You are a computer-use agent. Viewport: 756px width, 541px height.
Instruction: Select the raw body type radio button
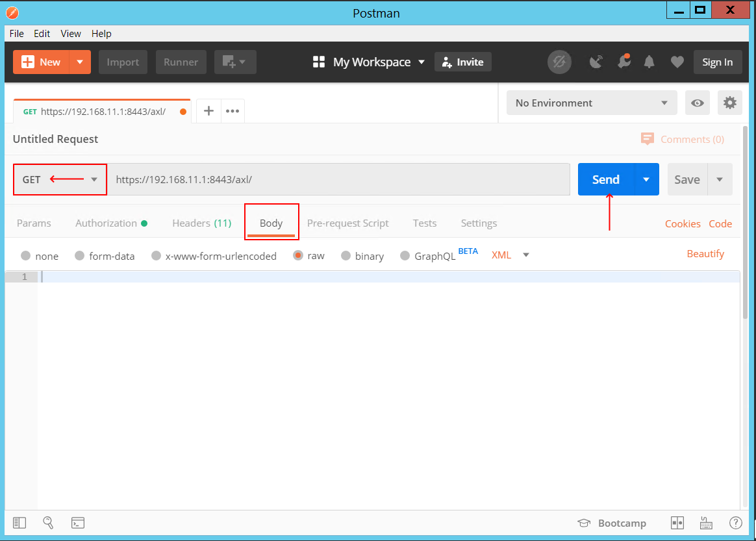(x=297, y=255)
